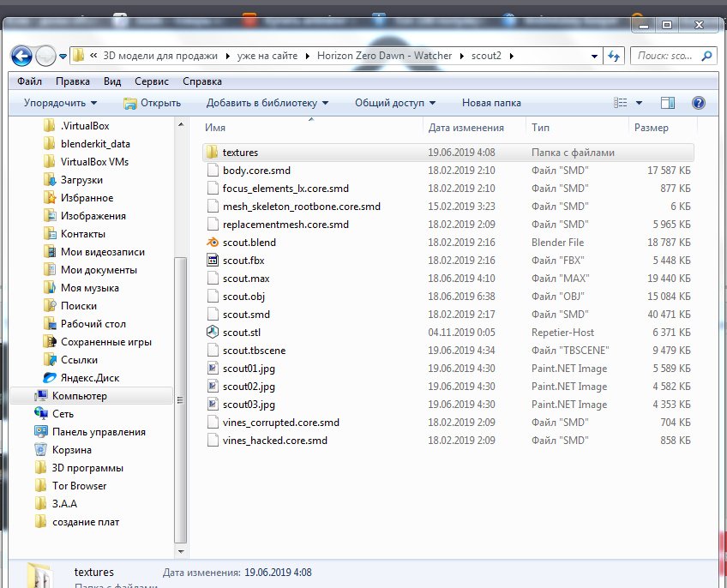Screen dimensions: 727x588
Task: Click the Корзина recycle bin icon
Action: pos(41,449)
